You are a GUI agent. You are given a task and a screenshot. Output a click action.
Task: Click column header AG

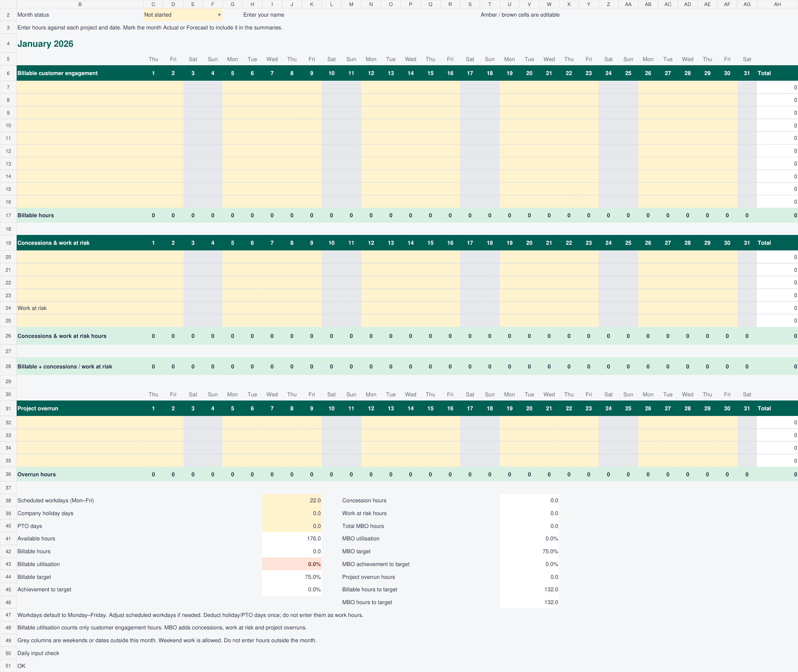tap(747, 4)
